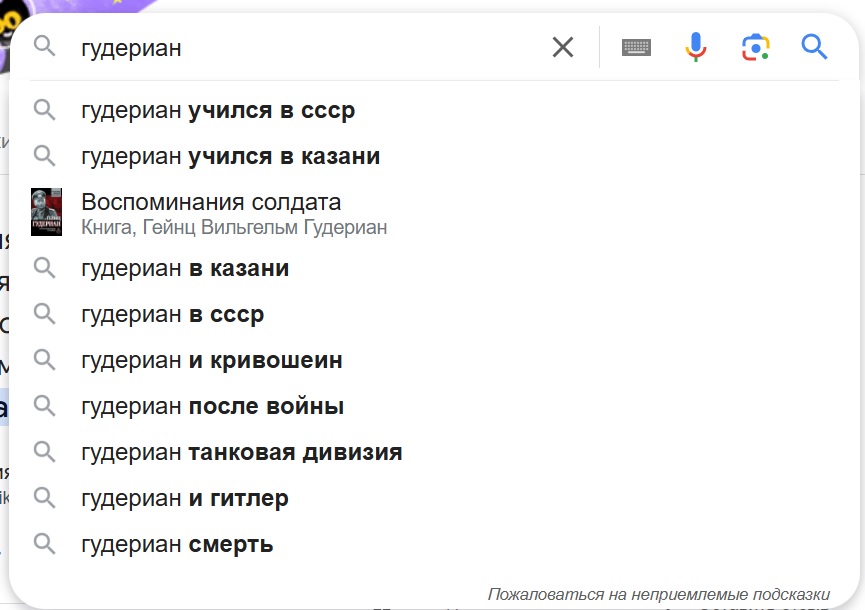Select suggestion гудериан учился в казани
The width and height of the screenshot is (865, 610).
(230, 156)
